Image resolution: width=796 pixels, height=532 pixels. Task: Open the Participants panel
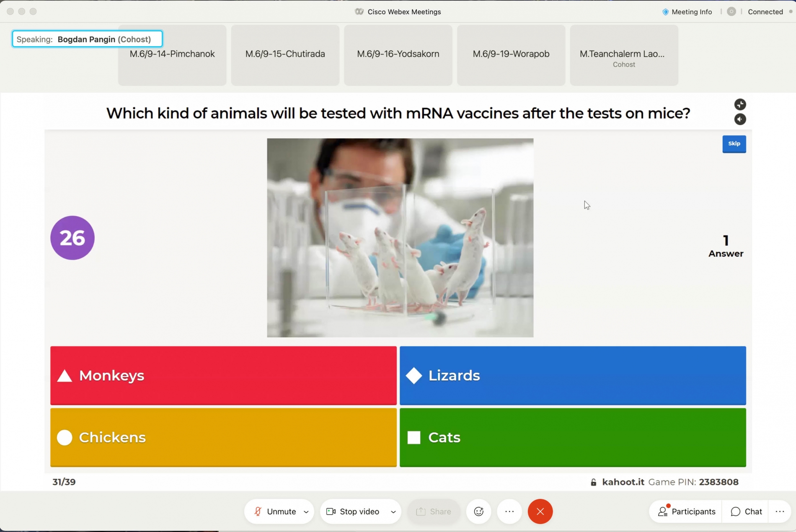686,511
